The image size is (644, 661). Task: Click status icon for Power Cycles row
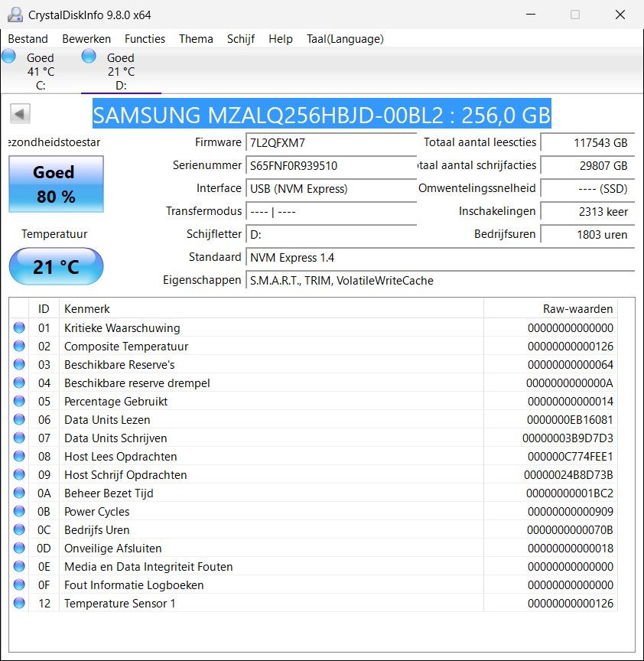[x=19, y=511]
